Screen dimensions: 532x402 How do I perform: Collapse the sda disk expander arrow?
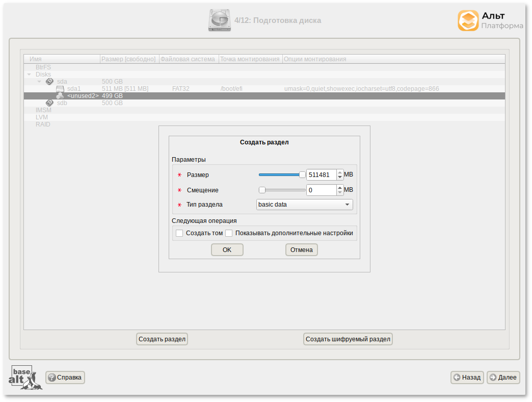(39, 82)
